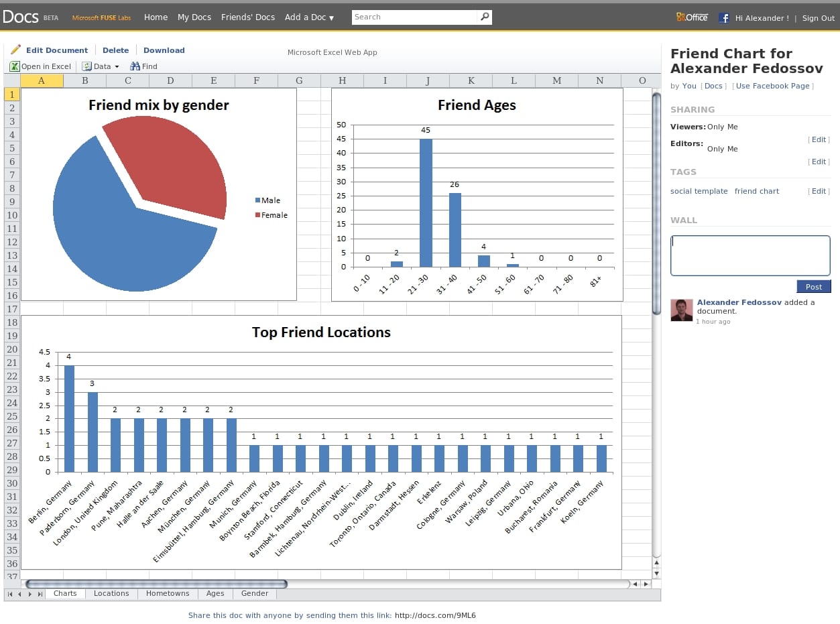Go to the last sheet using navigation arrow
The height and width of the screenshot is (624, 840).
pyautogui.click(x=40, y=594)
